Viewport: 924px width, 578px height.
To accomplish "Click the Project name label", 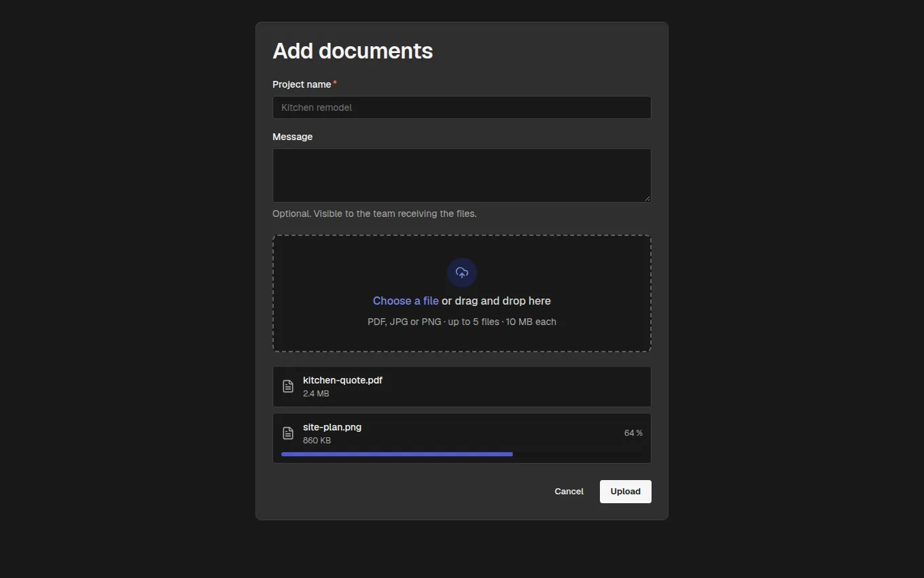I will (302, 84).
